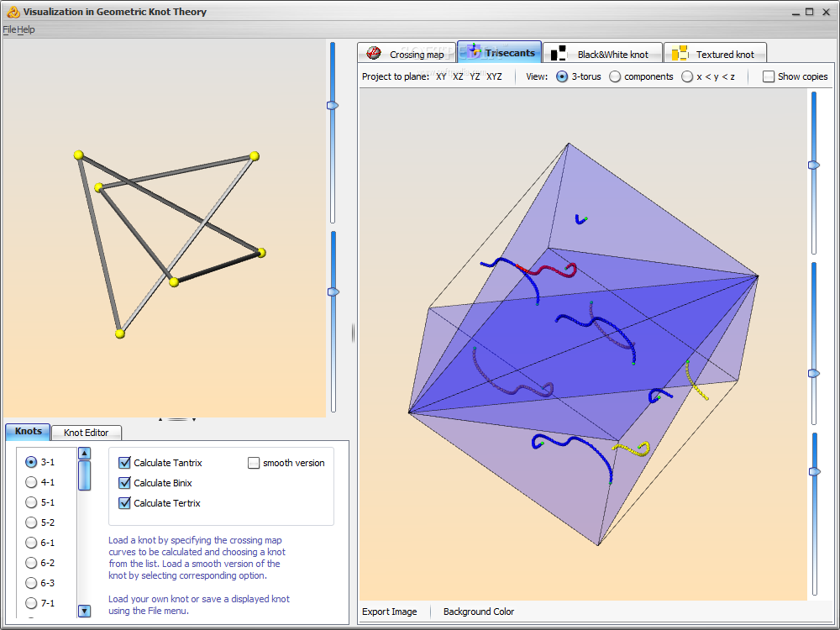The image size is (840, 630).
Task: Open Background Color chooser
Action: (x=479, y=612)
